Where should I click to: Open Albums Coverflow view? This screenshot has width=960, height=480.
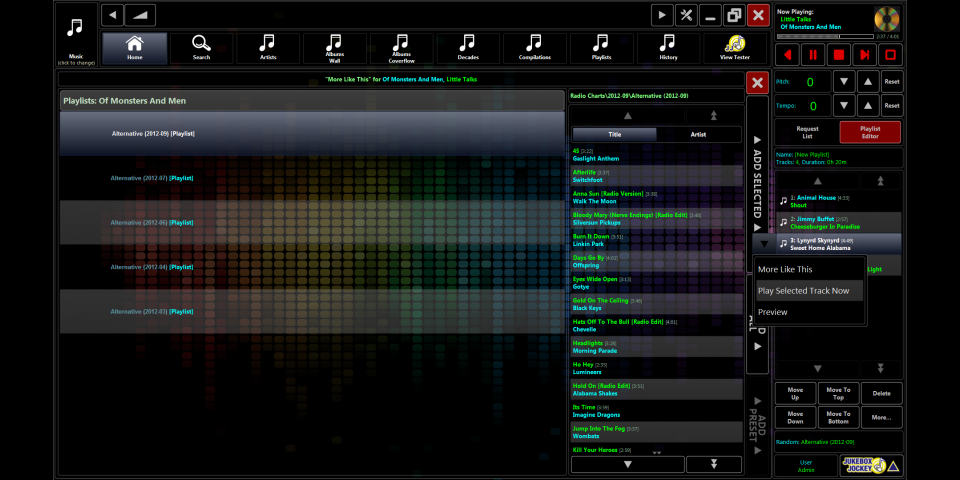(x=401, y=47)
